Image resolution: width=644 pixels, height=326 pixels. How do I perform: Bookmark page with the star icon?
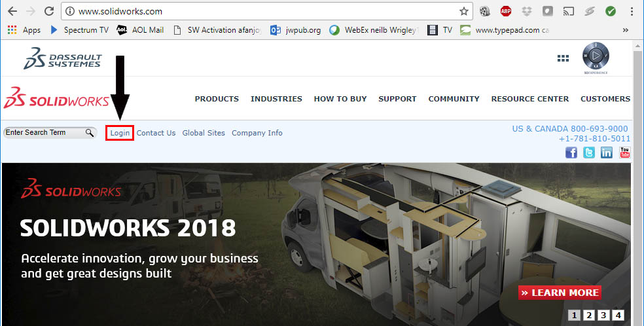click(x=464, y=12)
